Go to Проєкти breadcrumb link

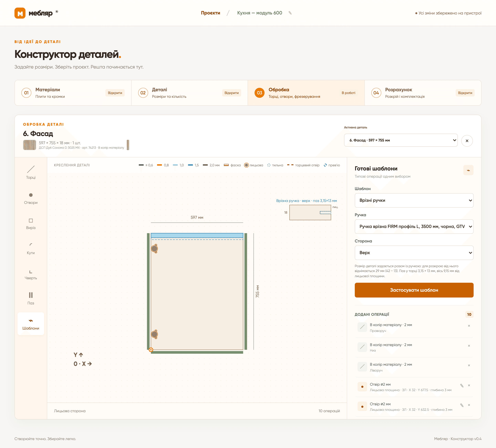(210, 13)
